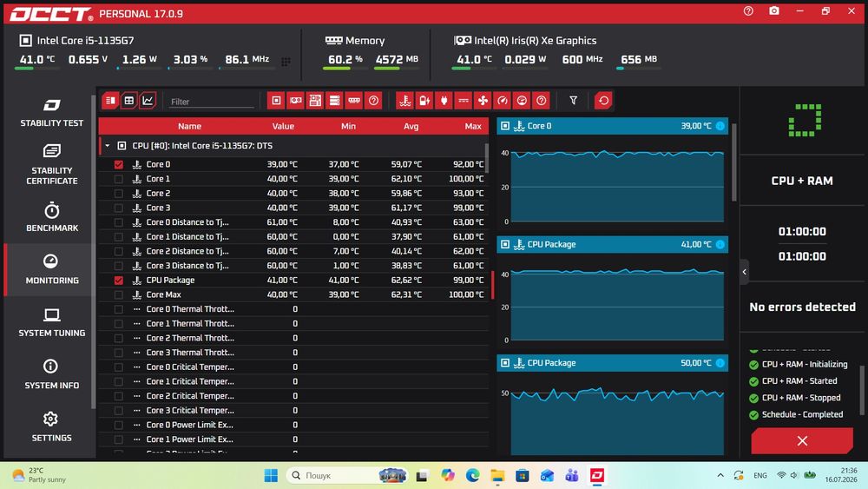
Task: Show hidden system tray icons
Action: click(x=720, y=475)
